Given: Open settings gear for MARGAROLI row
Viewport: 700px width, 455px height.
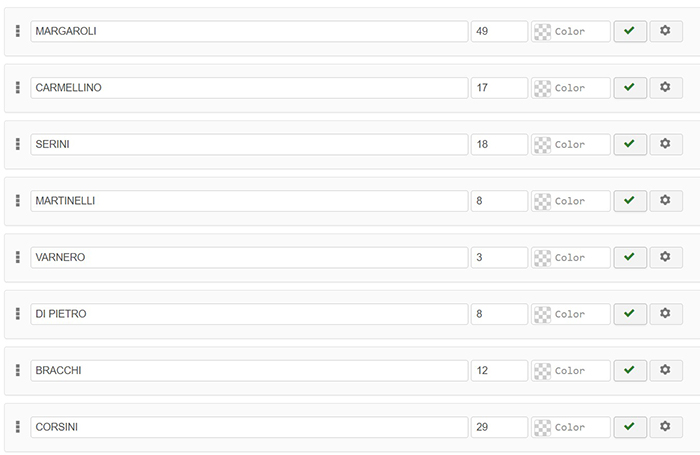Looking at the screenshot, I should [x=666, y=31].
